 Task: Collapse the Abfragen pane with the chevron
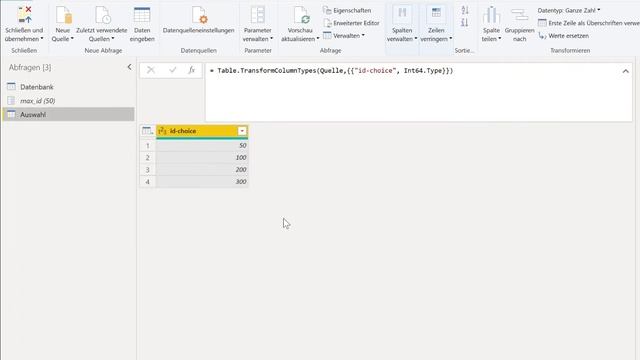tap(129, 67)
